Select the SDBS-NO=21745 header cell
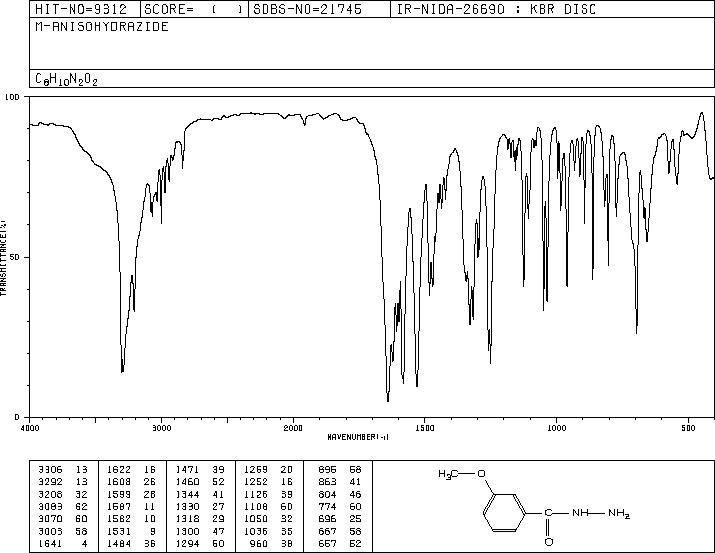The width and height of the screenshot is (715, 553). point(319,9)
